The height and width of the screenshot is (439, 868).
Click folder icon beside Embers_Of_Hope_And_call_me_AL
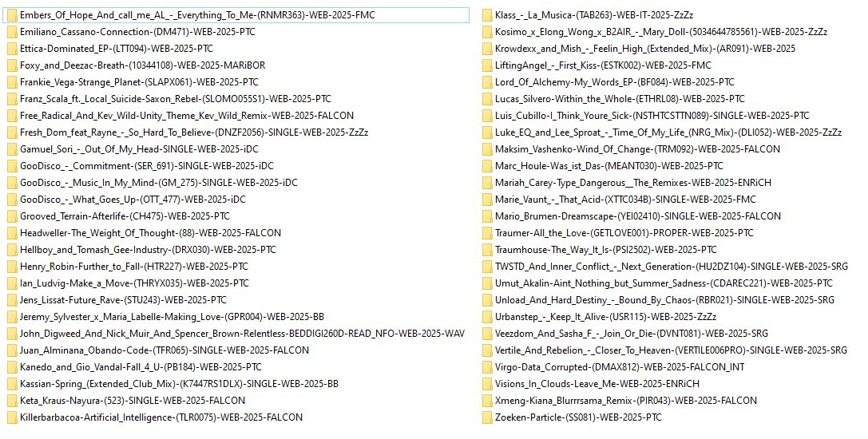point(12,15)
